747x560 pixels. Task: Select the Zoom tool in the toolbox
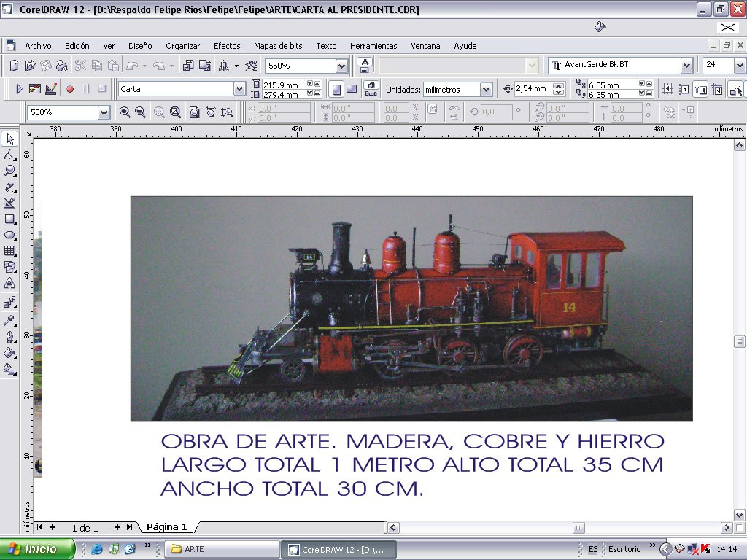coord(9,171)
